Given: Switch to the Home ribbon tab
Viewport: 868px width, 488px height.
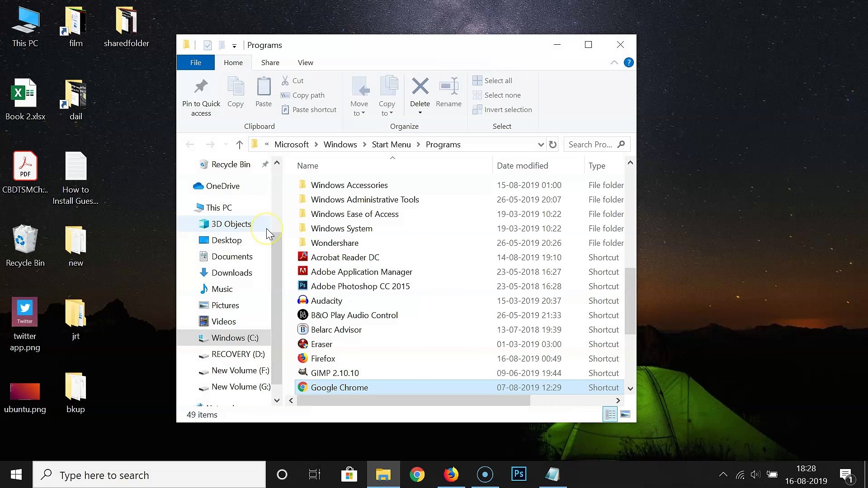Looking at the screenshot, I should [233, 62].
